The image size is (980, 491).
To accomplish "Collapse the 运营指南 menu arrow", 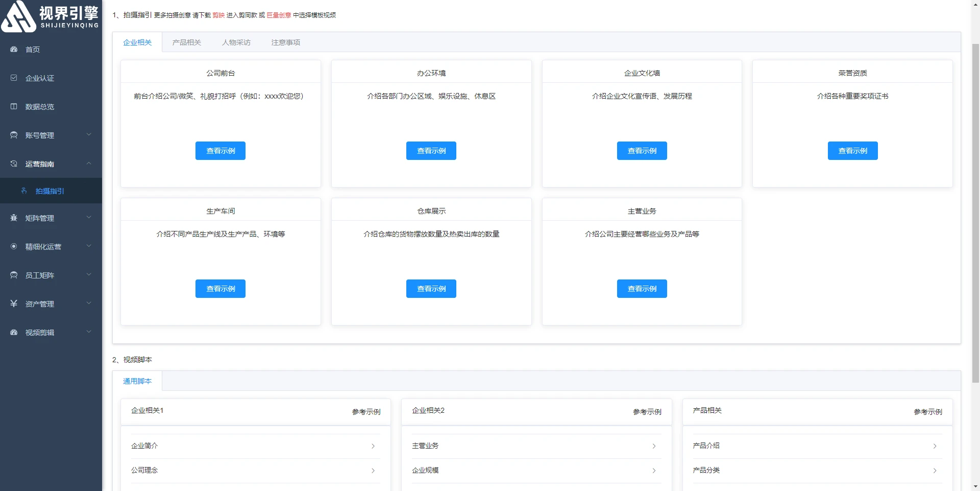I will pos(89,163).
